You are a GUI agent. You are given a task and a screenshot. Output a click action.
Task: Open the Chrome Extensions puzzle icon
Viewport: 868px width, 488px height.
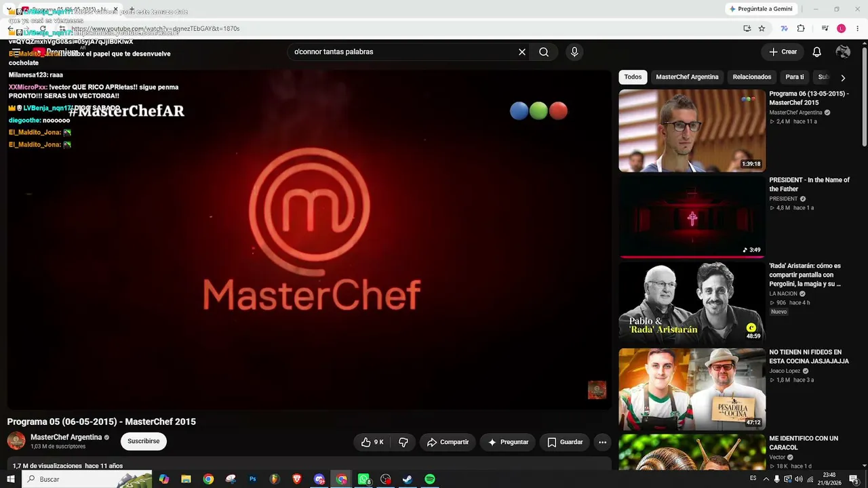tap(801, 28)
